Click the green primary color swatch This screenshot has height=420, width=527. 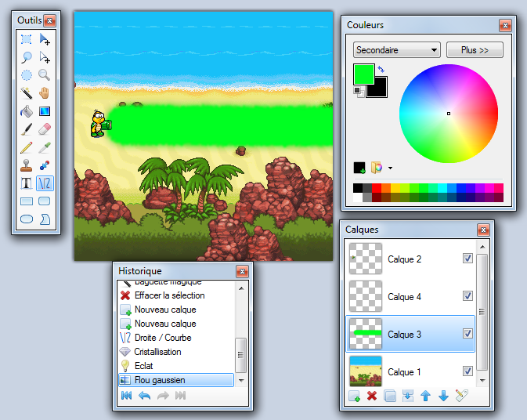[x=364, y=74]
